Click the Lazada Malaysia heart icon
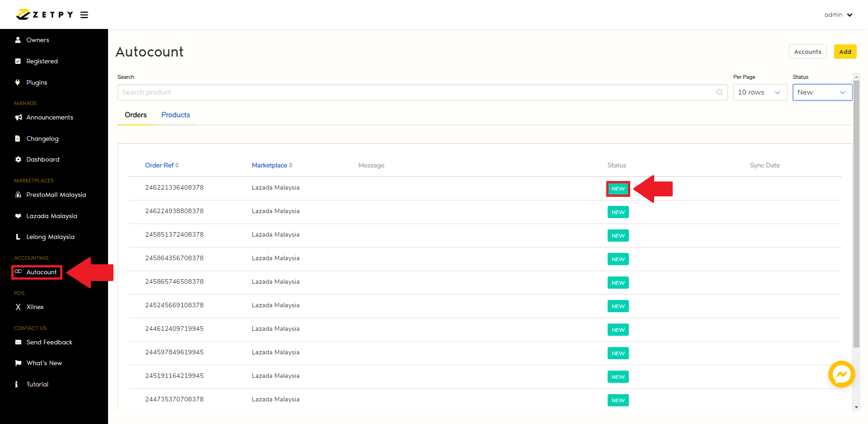 pyautogui.click(x=18, y=216)
